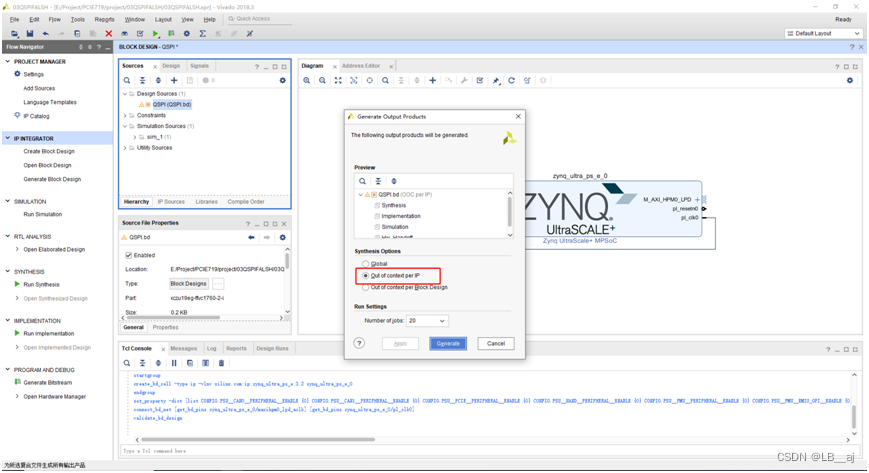
Task: Click Tcl Console horizontal scrollbar
Action: pos(258,440)
